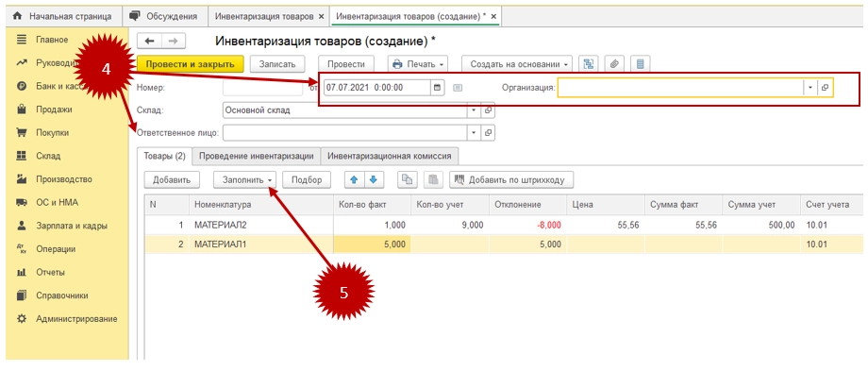Open Покупки cart icon

[x=22, y=132]
